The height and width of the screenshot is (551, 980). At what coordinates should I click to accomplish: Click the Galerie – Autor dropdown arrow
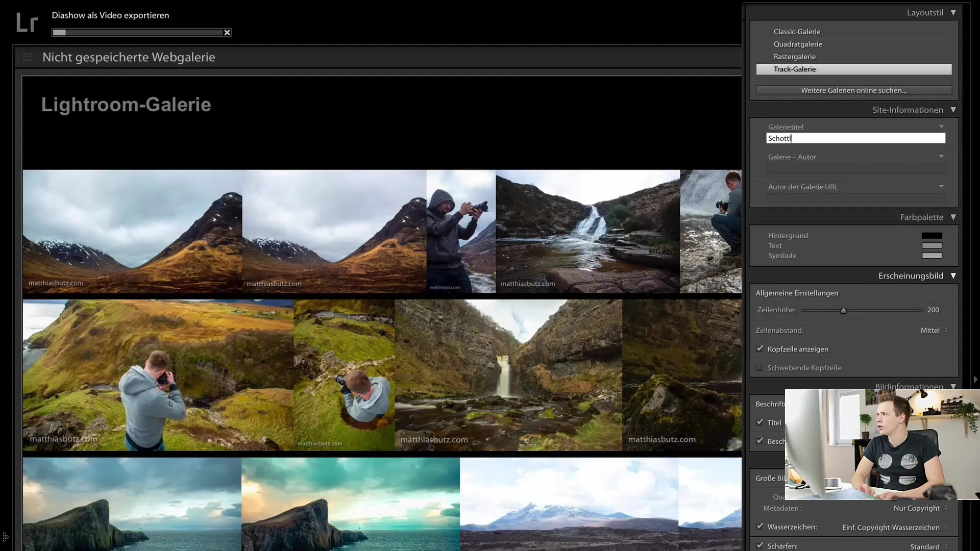(x=942, y=156)
